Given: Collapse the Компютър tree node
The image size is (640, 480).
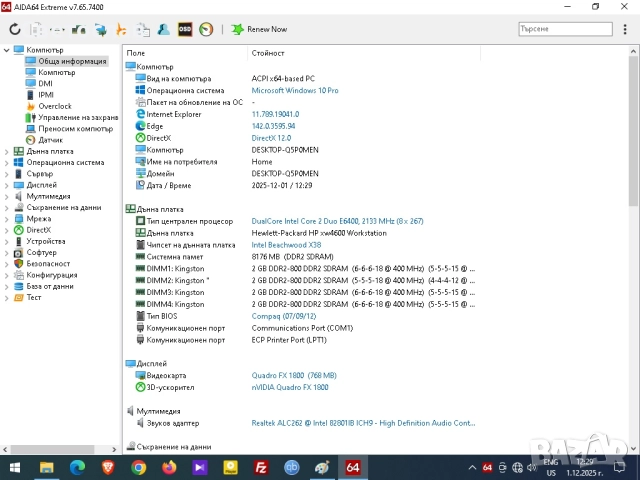Looking at the screenshot, I should tap(7, 50).
